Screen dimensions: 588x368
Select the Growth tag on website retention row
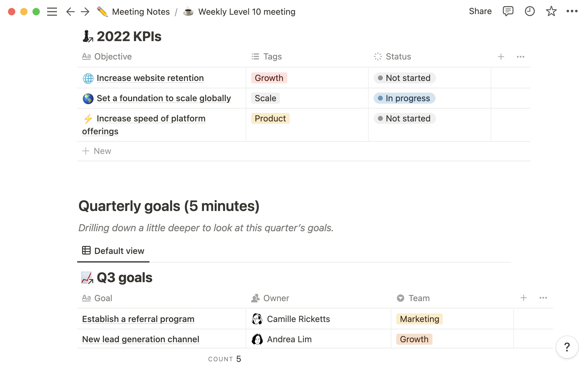tap(268, 78)
